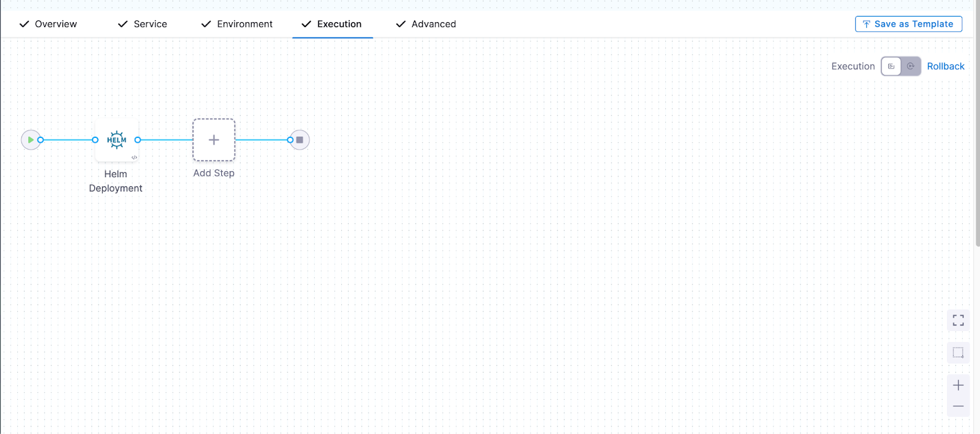Image resolution: width=980 pixels, height=434 pixels.
Task: Click the code icon on Helm step
Action: [134, 158]
